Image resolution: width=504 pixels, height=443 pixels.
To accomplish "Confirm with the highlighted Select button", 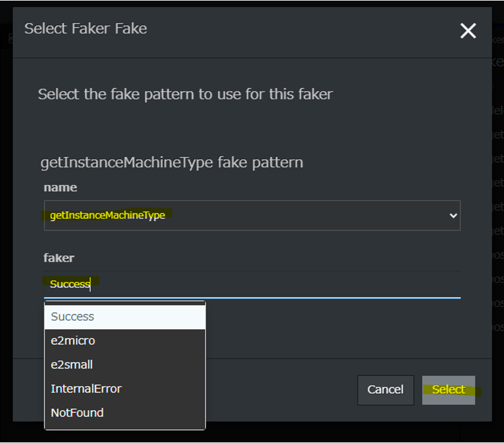I will point(448,390).
